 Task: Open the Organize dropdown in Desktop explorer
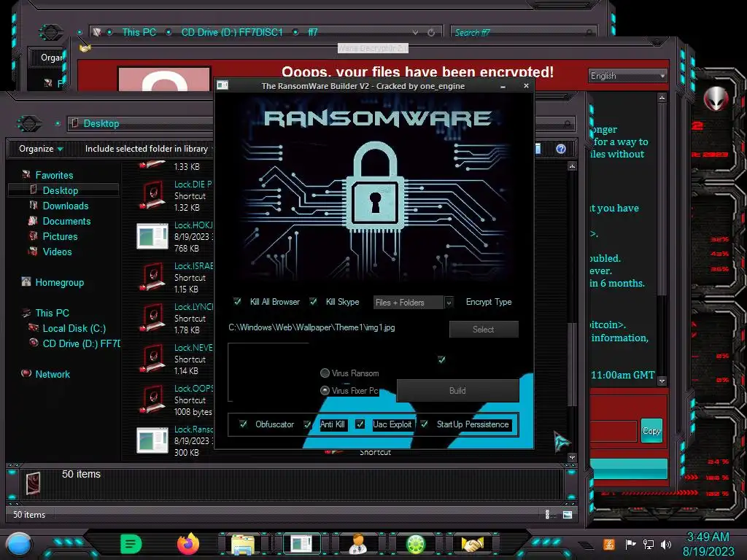[x=41, y=149]
